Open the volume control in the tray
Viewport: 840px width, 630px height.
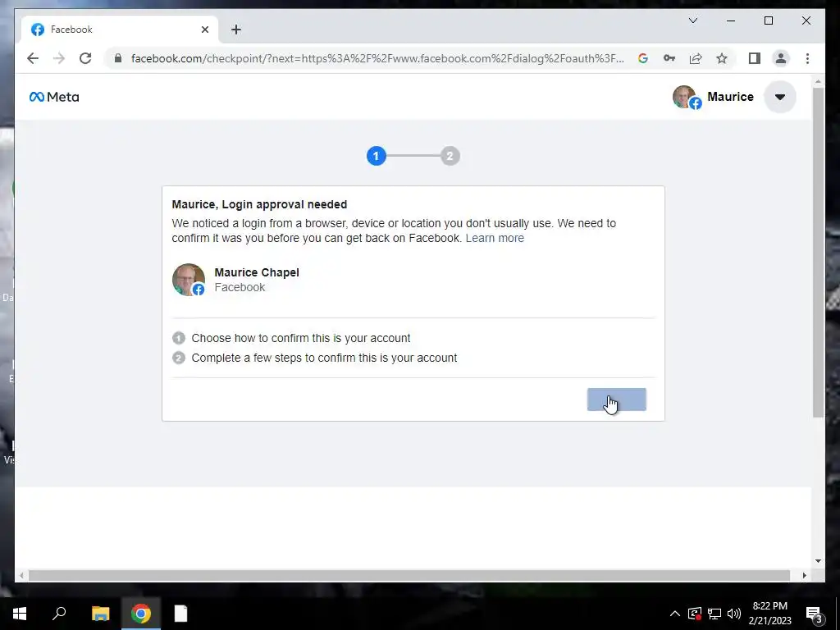[734, 614]
